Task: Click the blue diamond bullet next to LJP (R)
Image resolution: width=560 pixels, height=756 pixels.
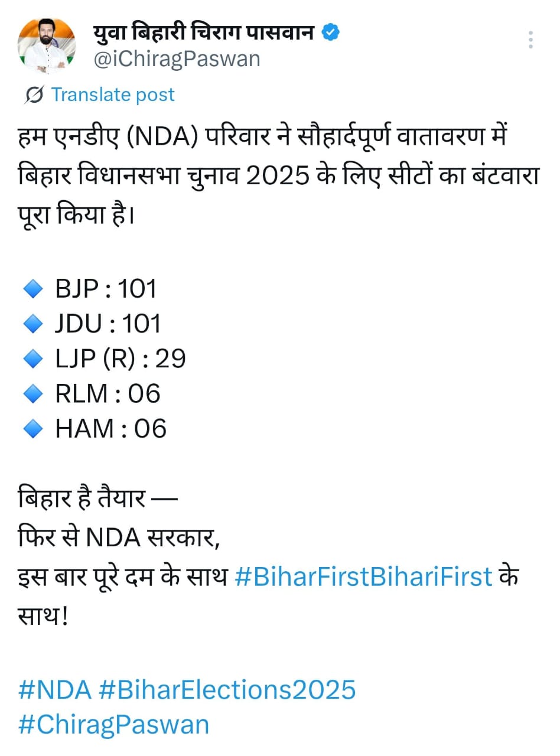Action: coord(34,358)
